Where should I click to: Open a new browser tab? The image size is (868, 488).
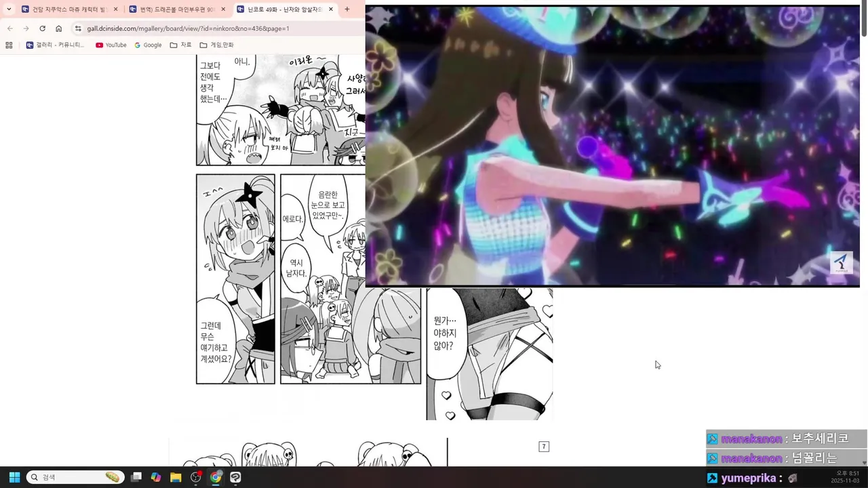347,9
